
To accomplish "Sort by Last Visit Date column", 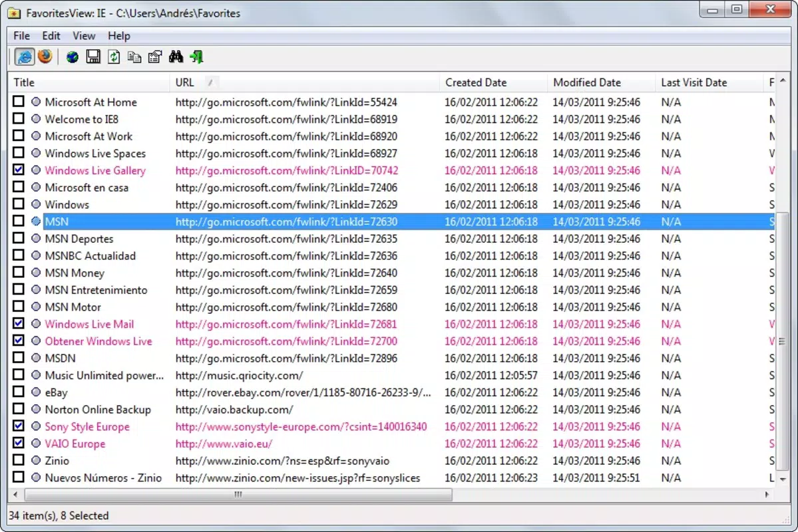I will [x=709, y=82].
